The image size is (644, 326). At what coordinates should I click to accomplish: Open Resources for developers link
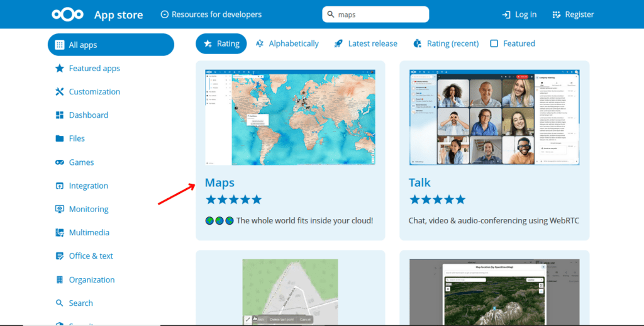[211, 14]
